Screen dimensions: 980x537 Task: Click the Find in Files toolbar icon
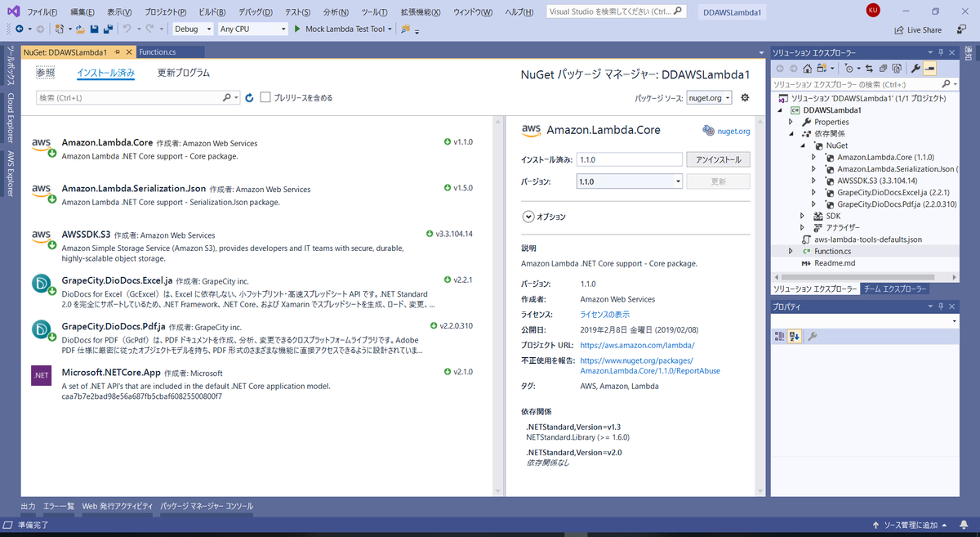pyautogui.click(x=404, y=29)
